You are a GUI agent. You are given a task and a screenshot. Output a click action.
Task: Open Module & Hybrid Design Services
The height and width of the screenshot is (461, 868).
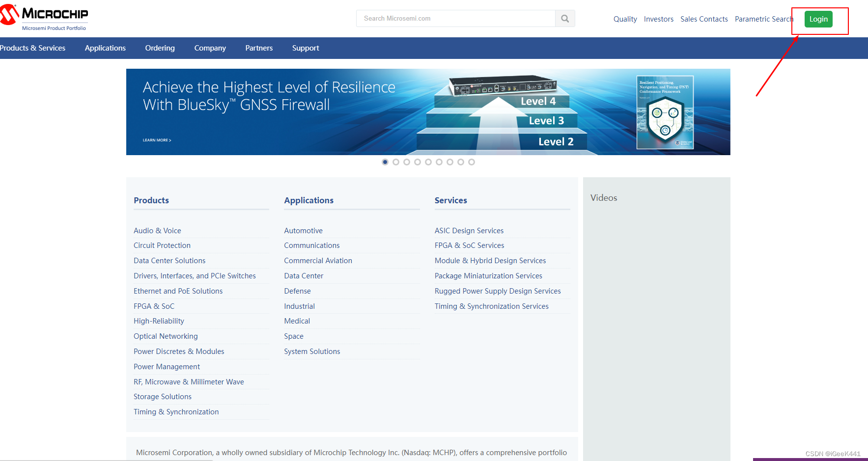point(490,261)
